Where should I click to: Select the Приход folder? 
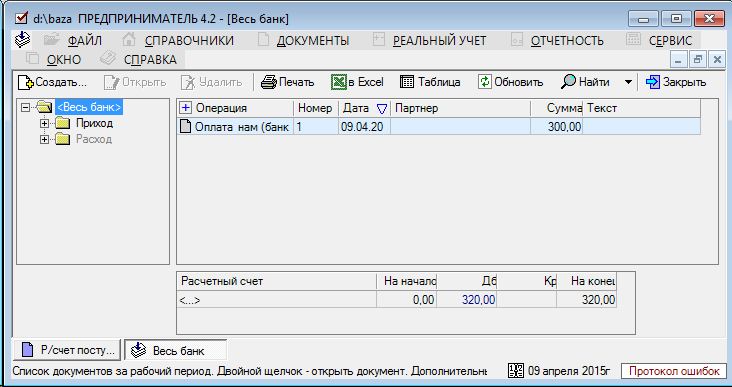[94, 124]
